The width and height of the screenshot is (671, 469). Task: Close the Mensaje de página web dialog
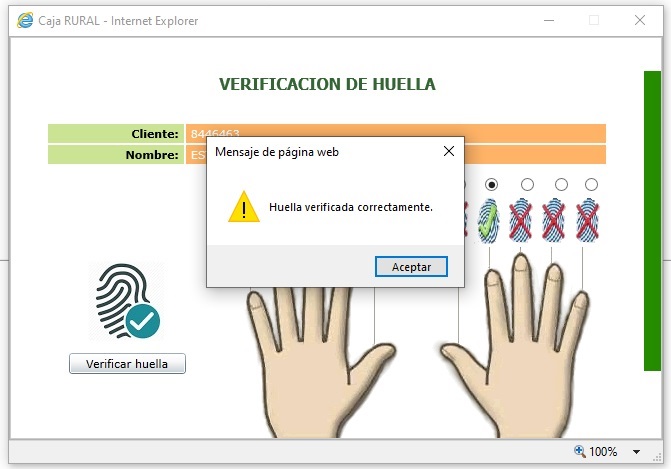pyautogui.click(x=448, y=151)
